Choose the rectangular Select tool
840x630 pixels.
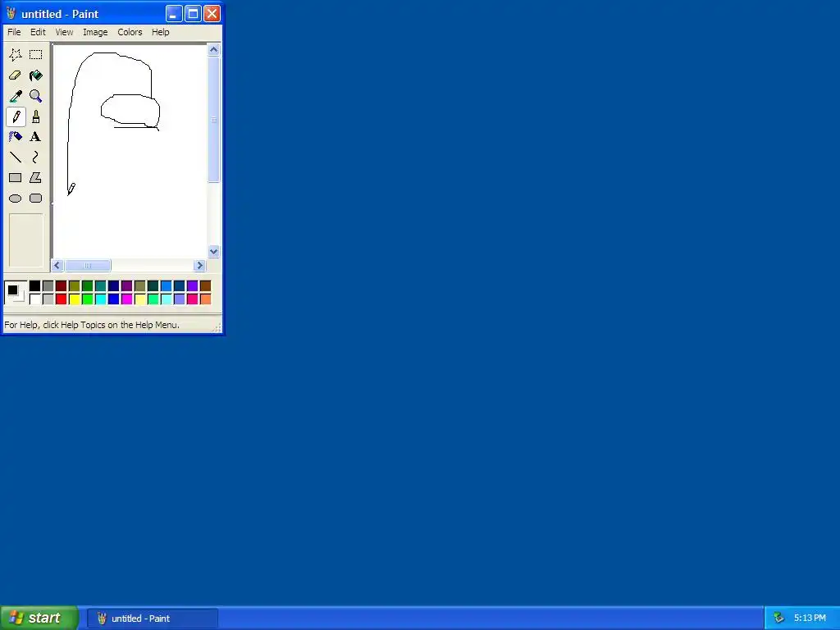(35, 55)
